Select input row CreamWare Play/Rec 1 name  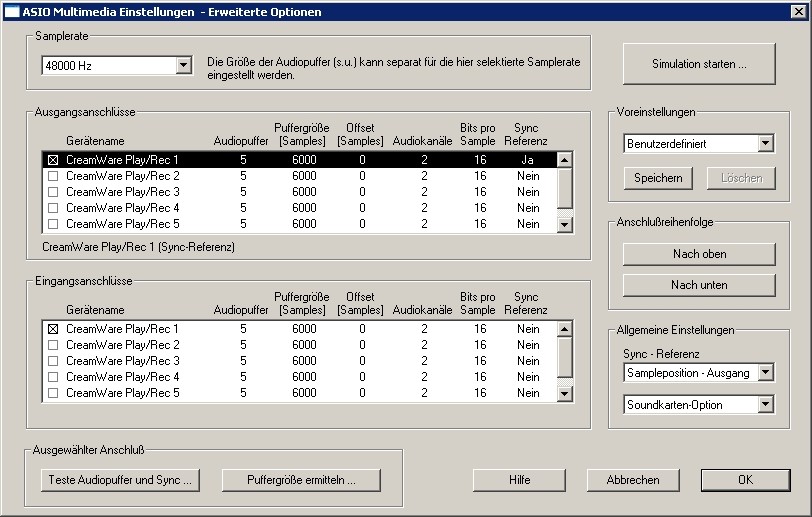[122, 329]
